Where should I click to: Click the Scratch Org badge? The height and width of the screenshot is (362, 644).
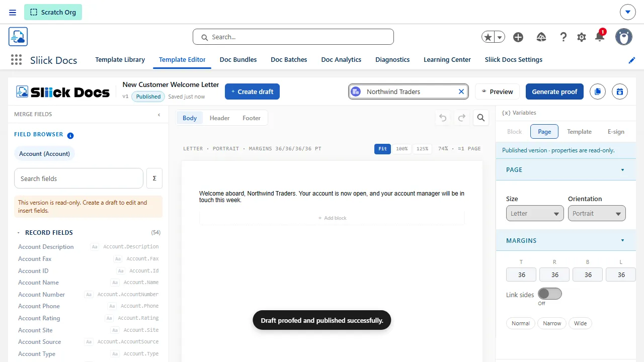pyautogui.click(x=53, y=12)
